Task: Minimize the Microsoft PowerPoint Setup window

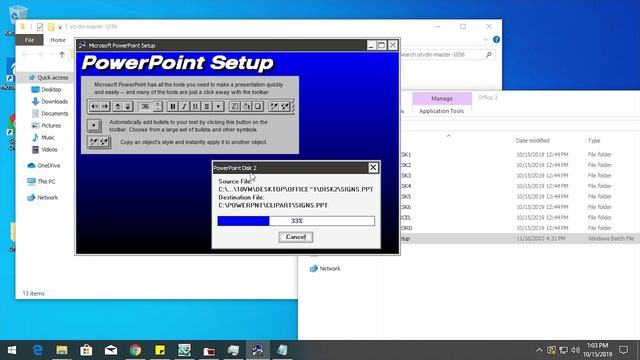Action: coord(371,45)
